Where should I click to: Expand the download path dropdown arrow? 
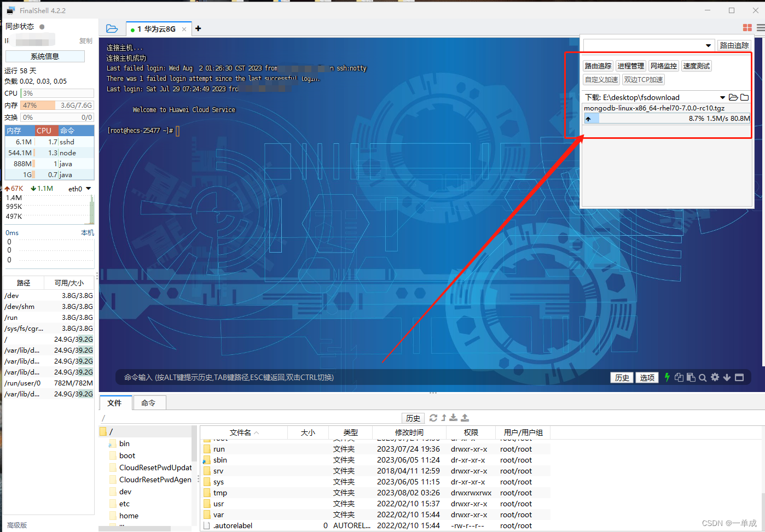pyautogui.click(x=722, y=98)
